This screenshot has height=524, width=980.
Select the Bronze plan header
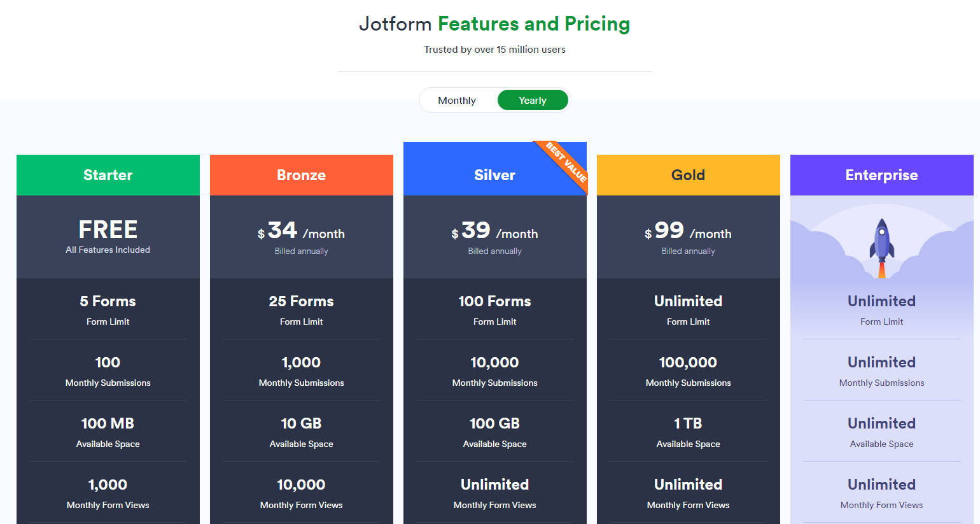(x=302, y=175)
